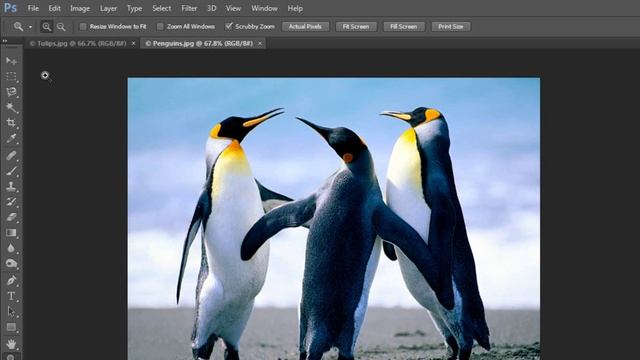Viewport: 640px width, 360px height.
Task: Open the Filter menu
Action: (189, 8)
